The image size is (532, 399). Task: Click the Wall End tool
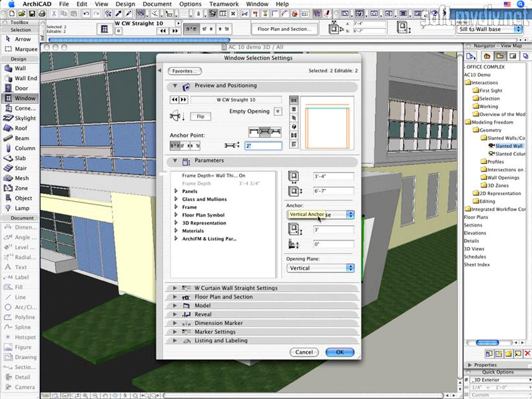pos(21,79)
